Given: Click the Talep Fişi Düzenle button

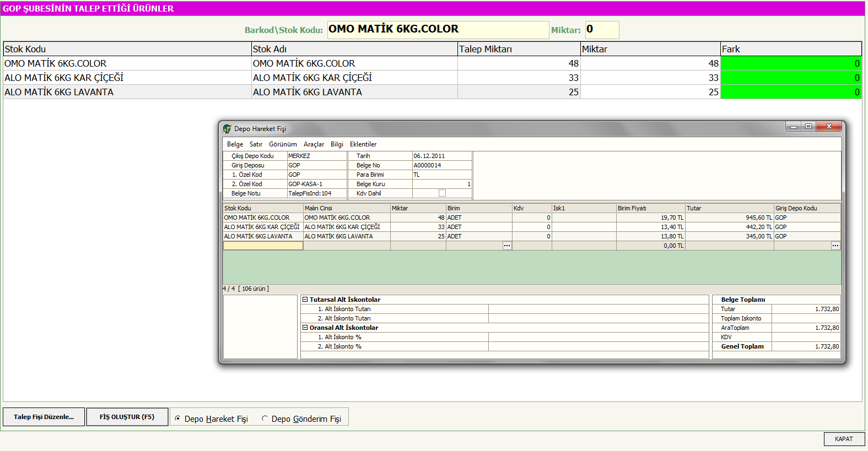Looking at the screenshot, I should click(44, 417).
